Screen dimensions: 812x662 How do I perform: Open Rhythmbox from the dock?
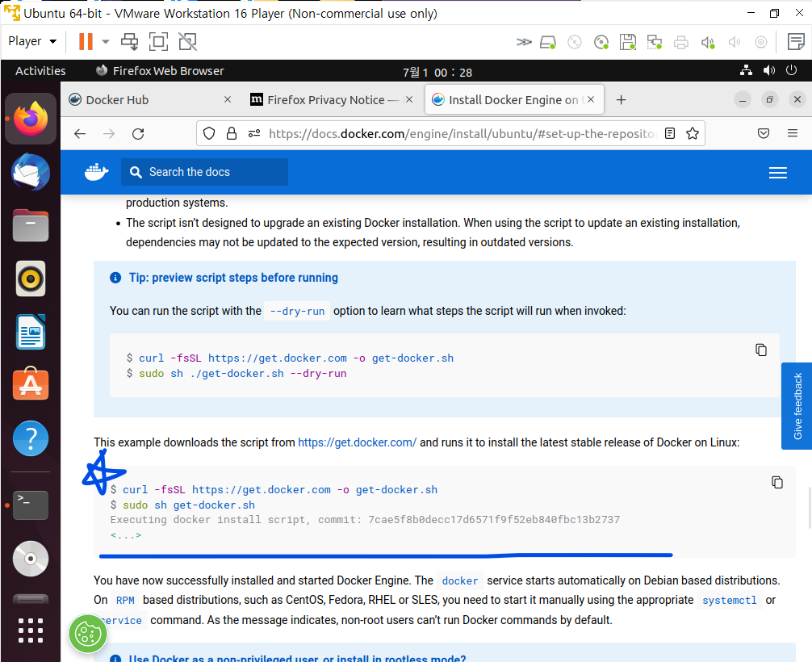(x=31, y=279)
